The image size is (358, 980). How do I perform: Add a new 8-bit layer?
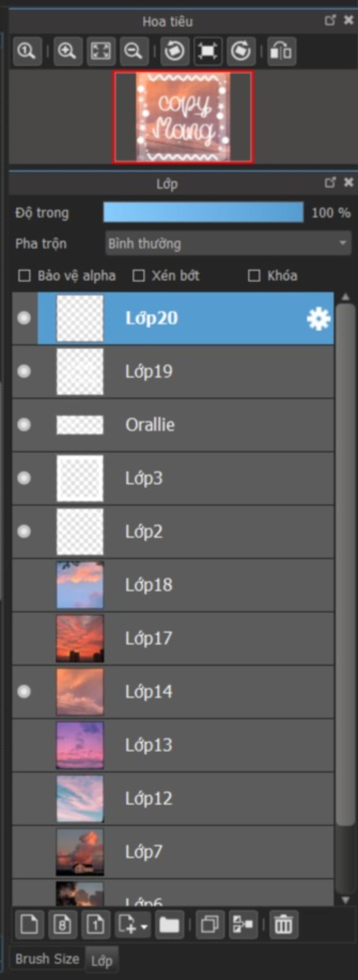click(63, 924)
